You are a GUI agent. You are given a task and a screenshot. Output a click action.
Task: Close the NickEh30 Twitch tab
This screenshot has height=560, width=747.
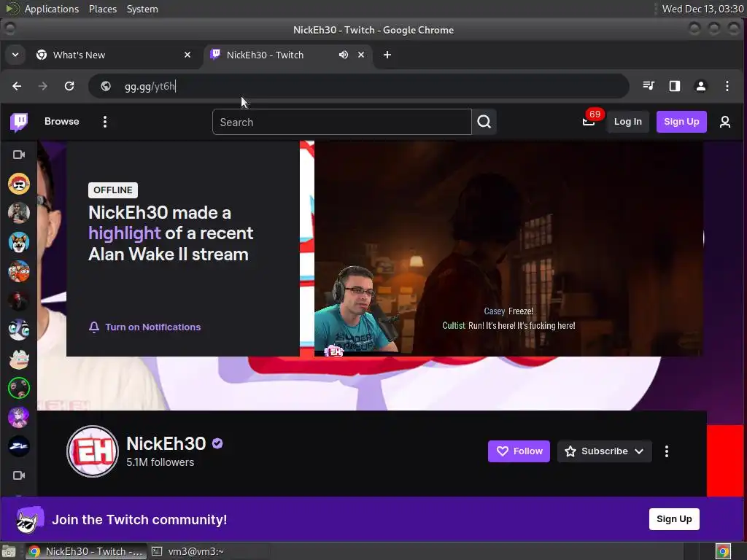361,55
